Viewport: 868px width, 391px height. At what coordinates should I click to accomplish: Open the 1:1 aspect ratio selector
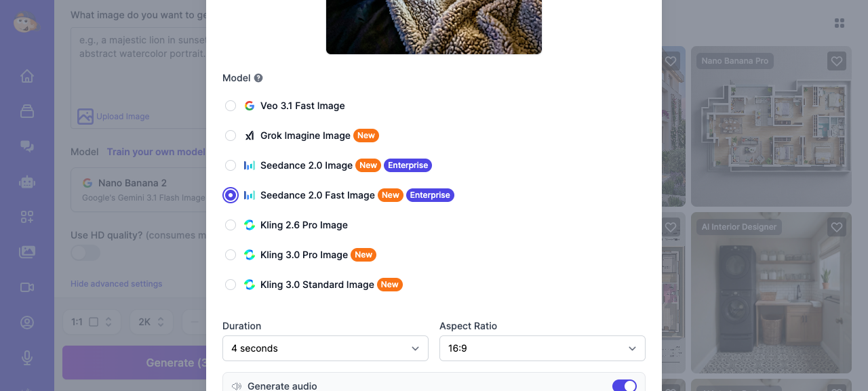click(x=92, y=322)
